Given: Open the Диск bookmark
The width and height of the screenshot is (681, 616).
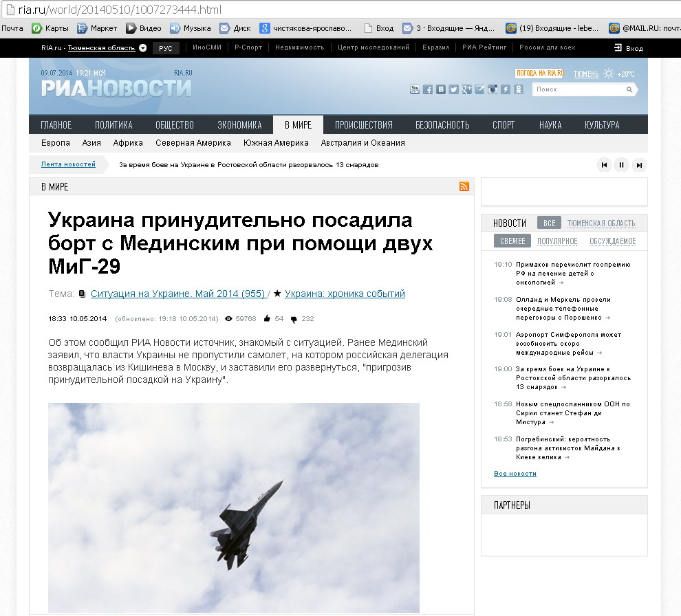Looking at the screenshot, I should click(x=235, y=28).
